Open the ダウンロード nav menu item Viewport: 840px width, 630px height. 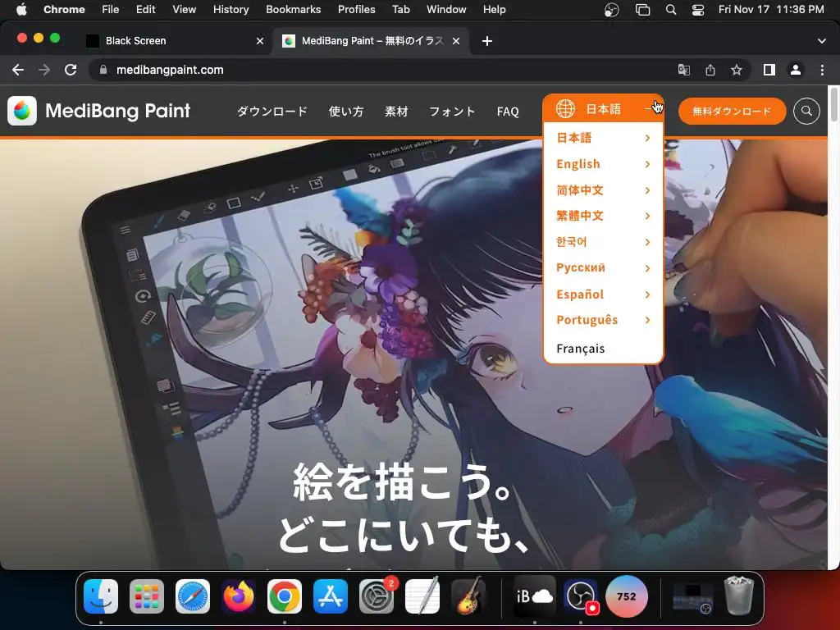(272, 112)
